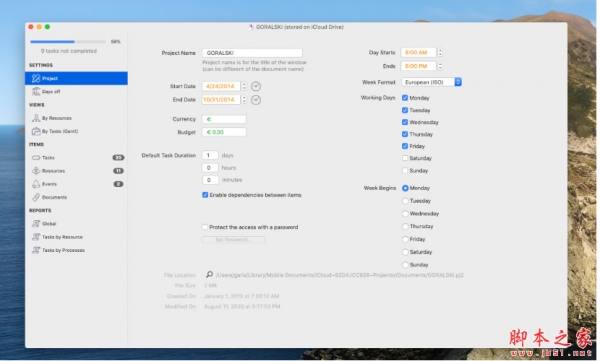Check Protect the access with a password
Screen dimensions: 600x361
coord(205,227)
